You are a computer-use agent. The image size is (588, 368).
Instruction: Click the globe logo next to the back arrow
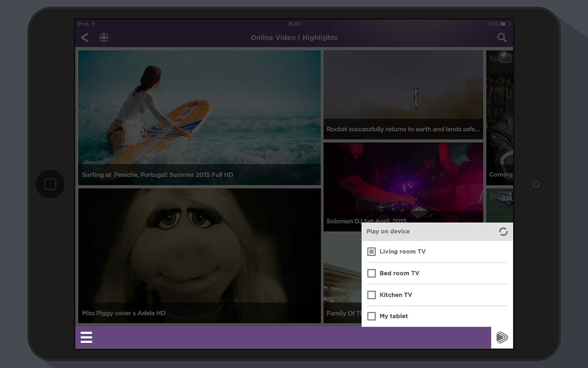point(104,37)
